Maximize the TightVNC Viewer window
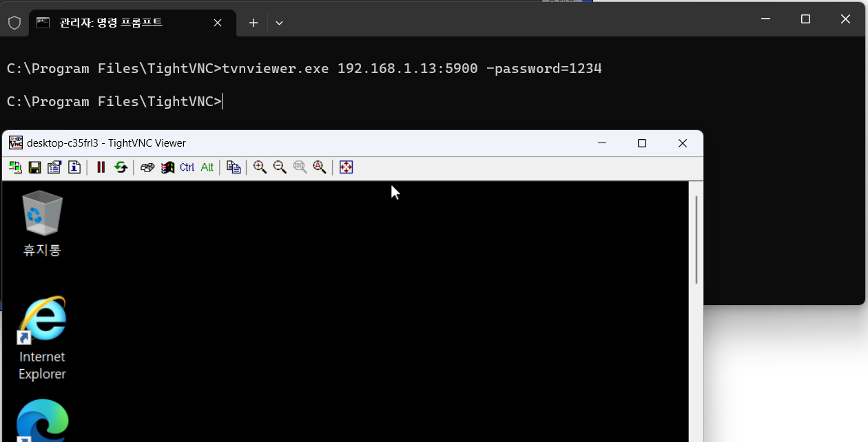Image resolution: width=868 pixels, height=442 pixels. click(642, 143)
